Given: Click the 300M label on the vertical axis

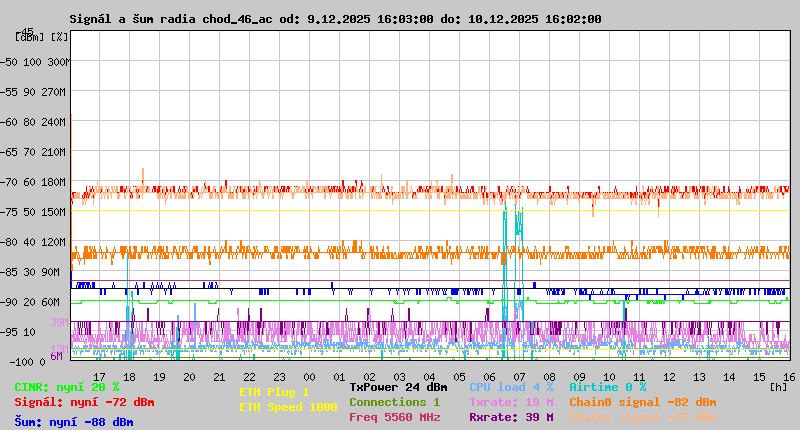Looking at the screenshot, I should [58, 62].
